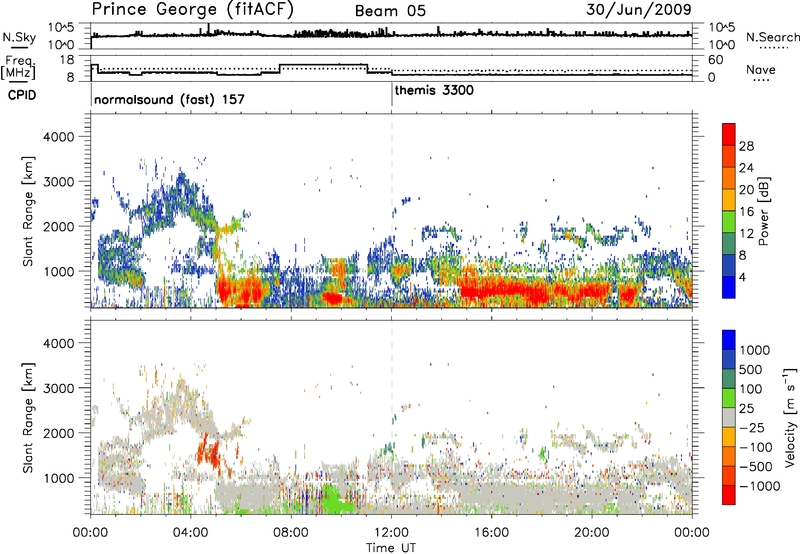The height and width of the screenshot is (554, 800).
Task: Click the '60' Nave axis tick
Action: pyautogui.click(x=716, y=60)
